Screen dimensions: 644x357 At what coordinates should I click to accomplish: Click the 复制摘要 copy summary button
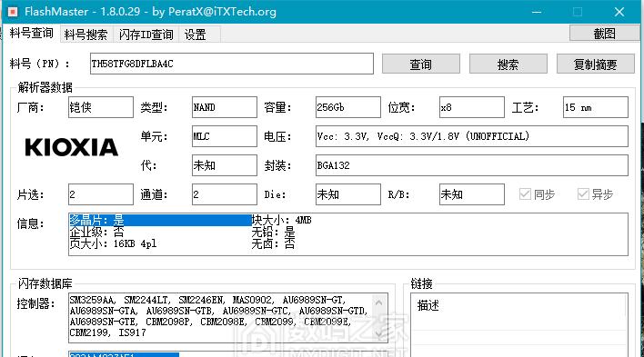click(595, 64)
